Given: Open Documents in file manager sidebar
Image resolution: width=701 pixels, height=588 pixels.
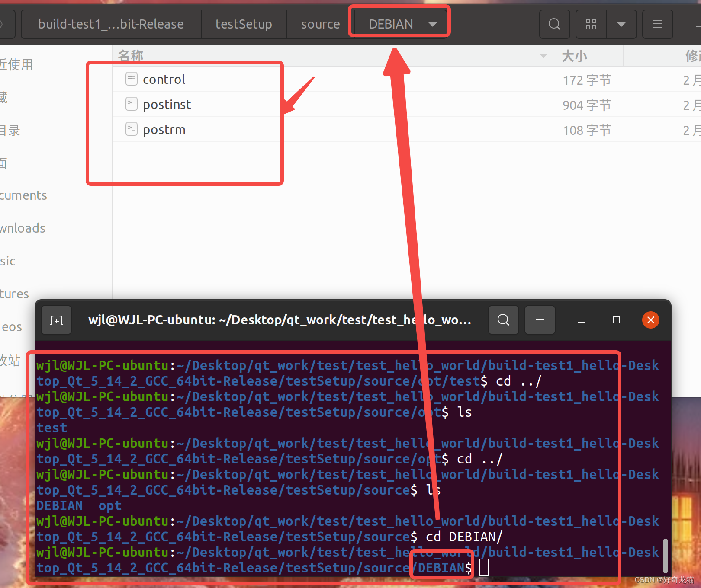Looking at the screenshot, I should pyautogui.click(x=23, y=195).
